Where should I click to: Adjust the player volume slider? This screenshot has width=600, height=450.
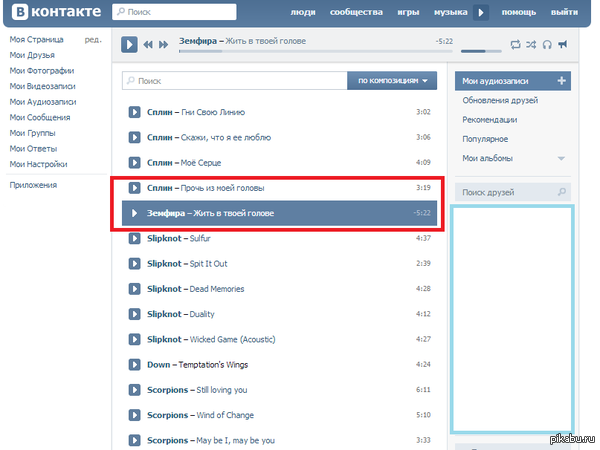tap(480, 50)
